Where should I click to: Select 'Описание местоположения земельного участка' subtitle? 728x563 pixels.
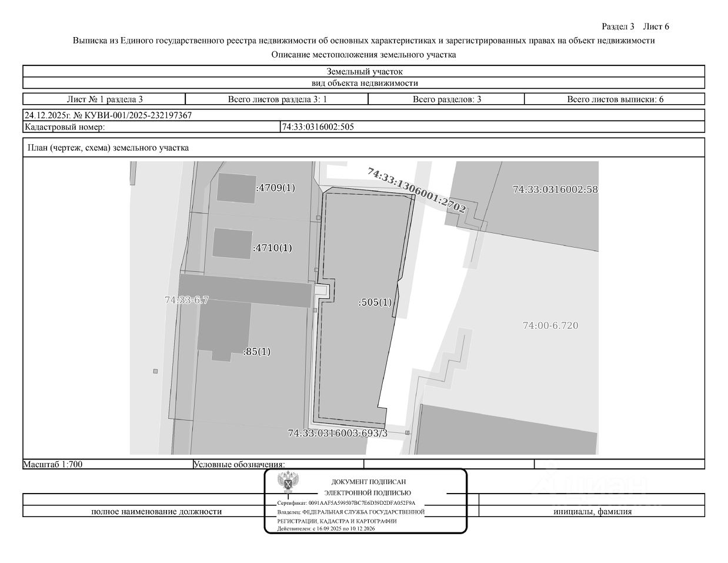pos(363,55)
